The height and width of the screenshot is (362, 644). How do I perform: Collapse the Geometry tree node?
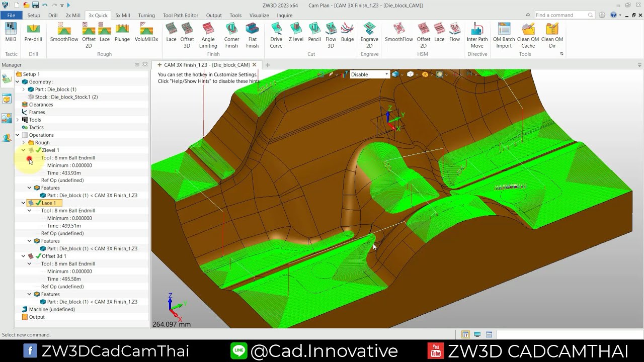pos(18,81)
